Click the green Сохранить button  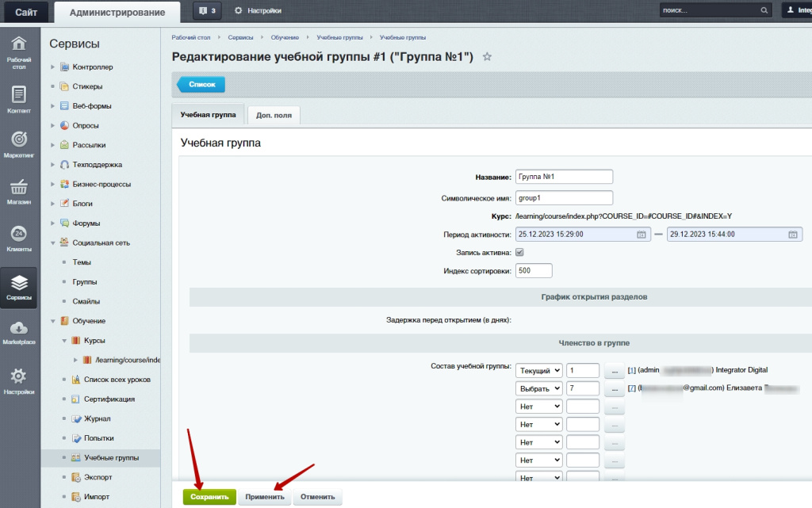tap(209, 497)
